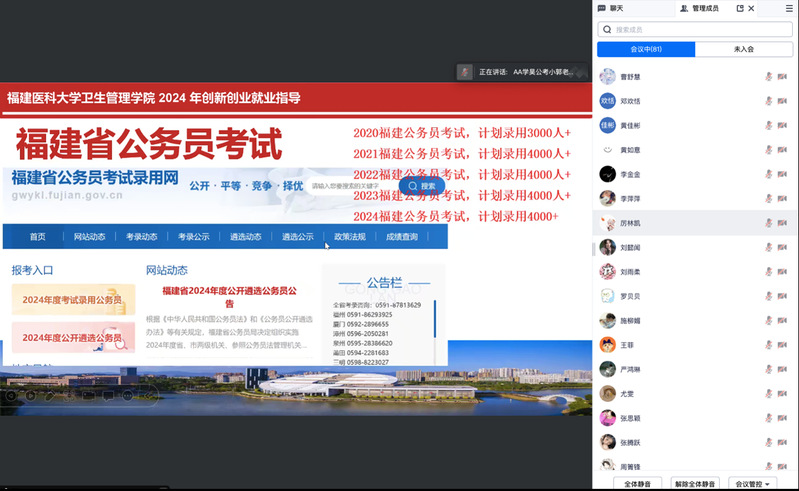Image resolution: width=799 pixels, height=491 pixels.
Task: Pop out the members panel window
Action: [740, 8]
